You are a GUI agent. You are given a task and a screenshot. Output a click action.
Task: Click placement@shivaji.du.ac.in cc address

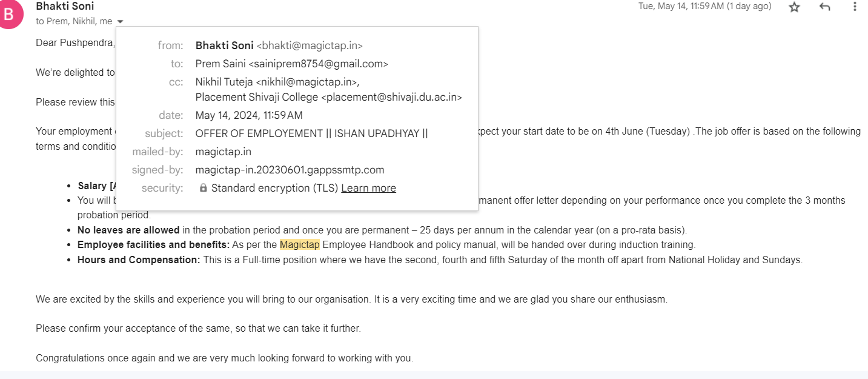(391, 97)
